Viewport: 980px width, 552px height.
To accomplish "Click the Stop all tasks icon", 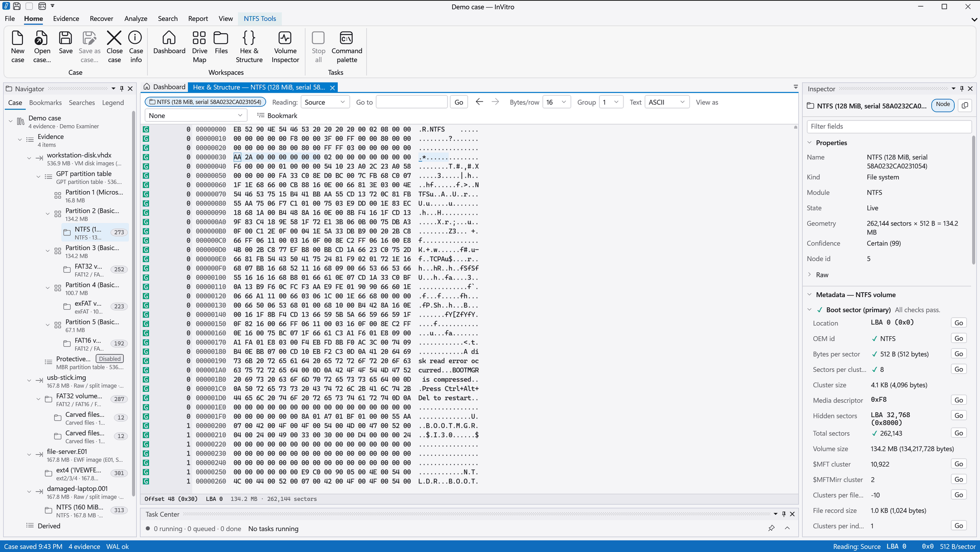I will 318,47.
